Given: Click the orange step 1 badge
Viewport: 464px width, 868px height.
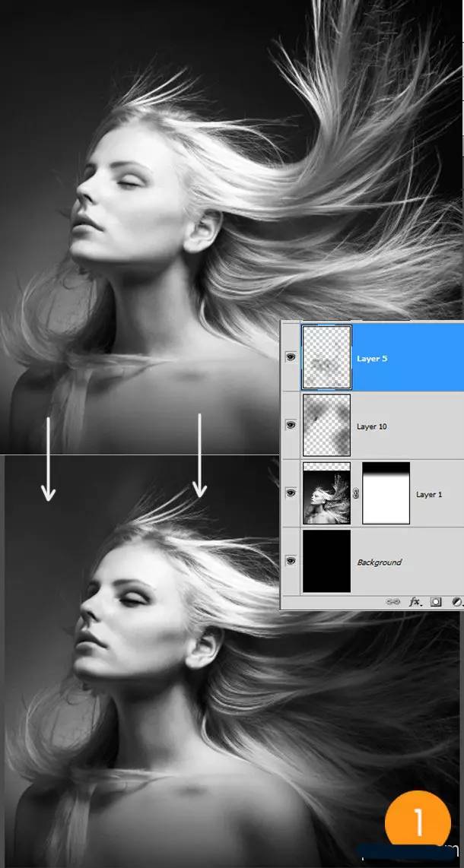Looking at the screenshot, I should pos(418,825).
